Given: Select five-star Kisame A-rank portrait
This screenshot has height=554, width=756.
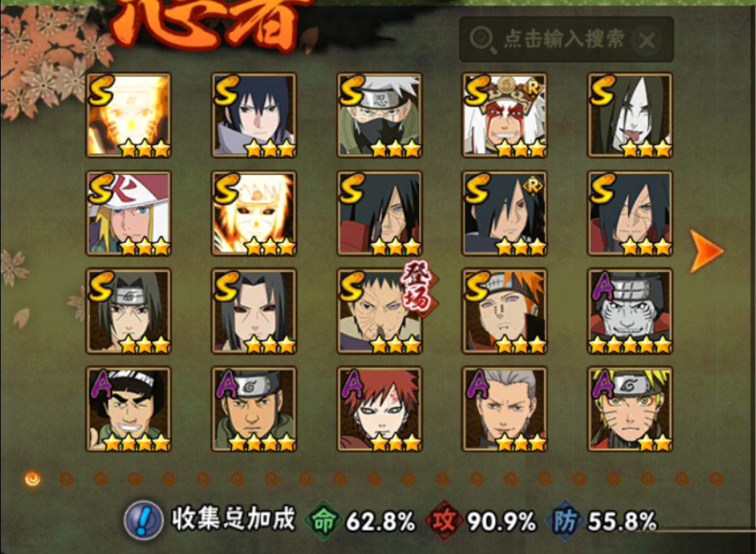Looking at the screenshot, I should click(x=630, y=311).
